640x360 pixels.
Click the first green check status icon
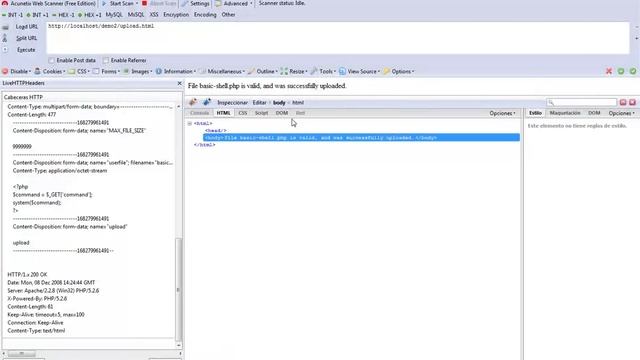tap(621, 71)
